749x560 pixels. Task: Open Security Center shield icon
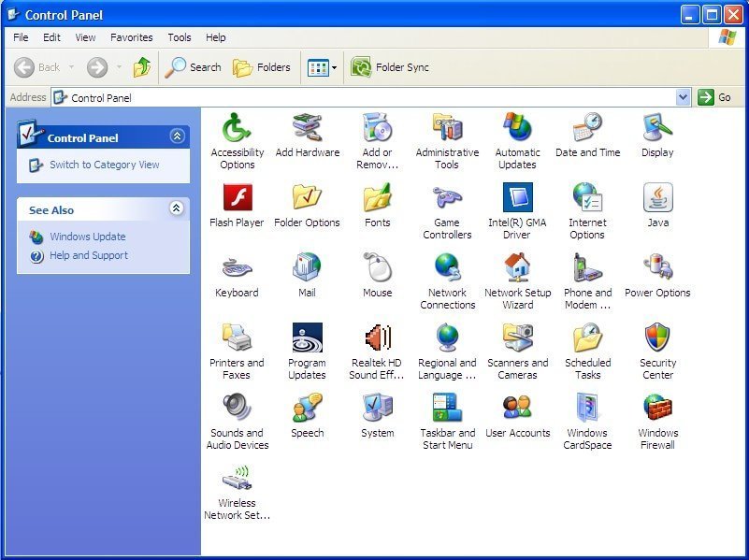(657, 338)
